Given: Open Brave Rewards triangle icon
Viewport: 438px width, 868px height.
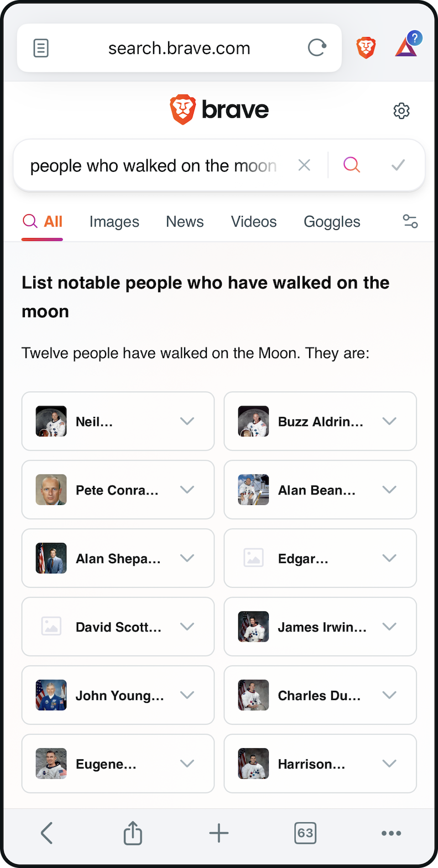Looking at the screenshot, I should tap(406, 48).
